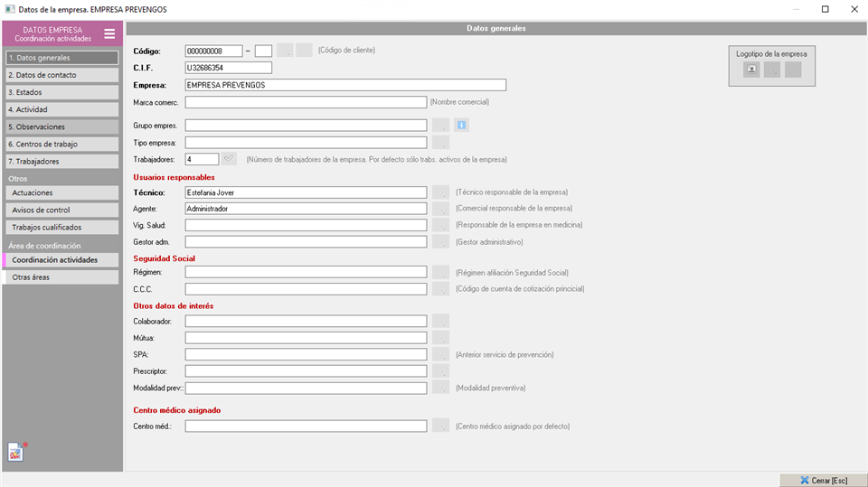
Task: Click the document icon at sidebar bottom
Action: 17,451
